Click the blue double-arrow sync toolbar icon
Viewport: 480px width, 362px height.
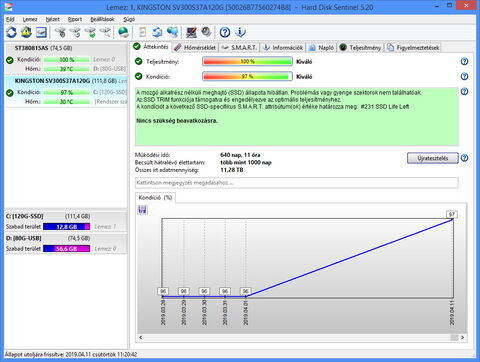click(157, 32)
